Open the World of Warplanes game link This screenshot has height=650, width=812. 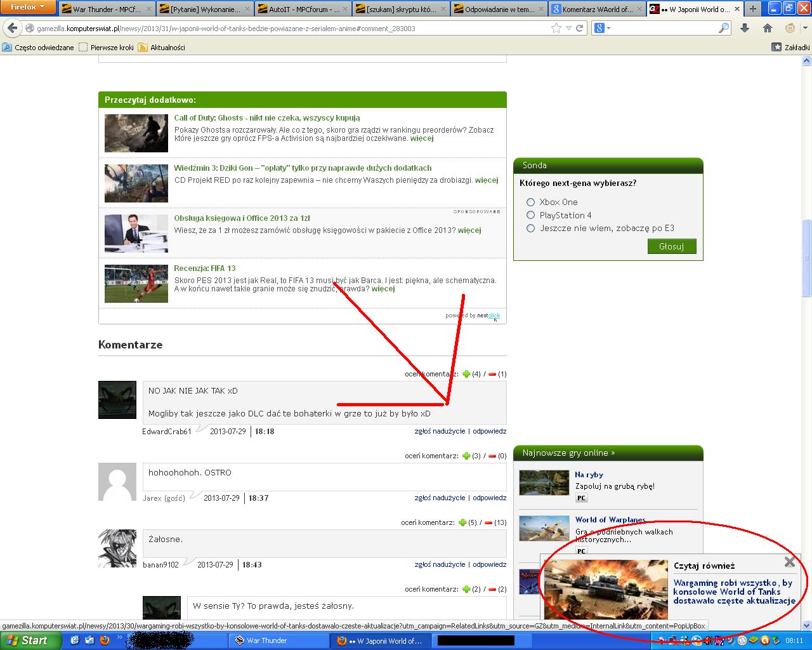pyautogui.click(x=610, y=520)
